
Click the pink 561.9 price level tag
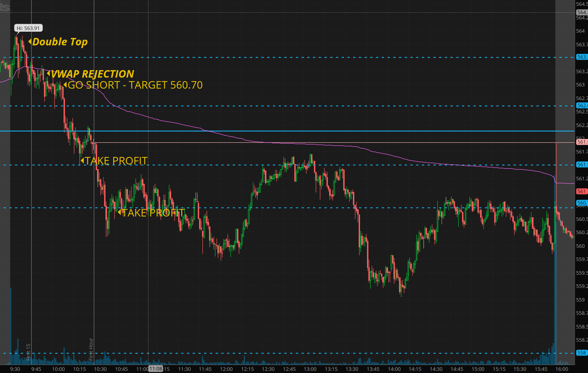point(582,142)
